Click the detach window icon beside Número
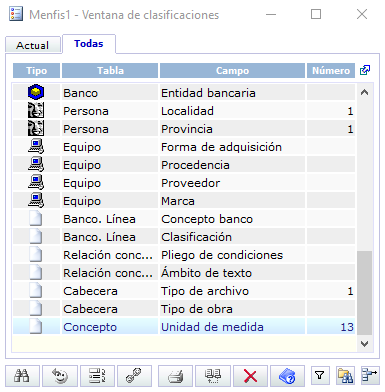385x392 pixels. pyautogui.click(x=365, y=70)
